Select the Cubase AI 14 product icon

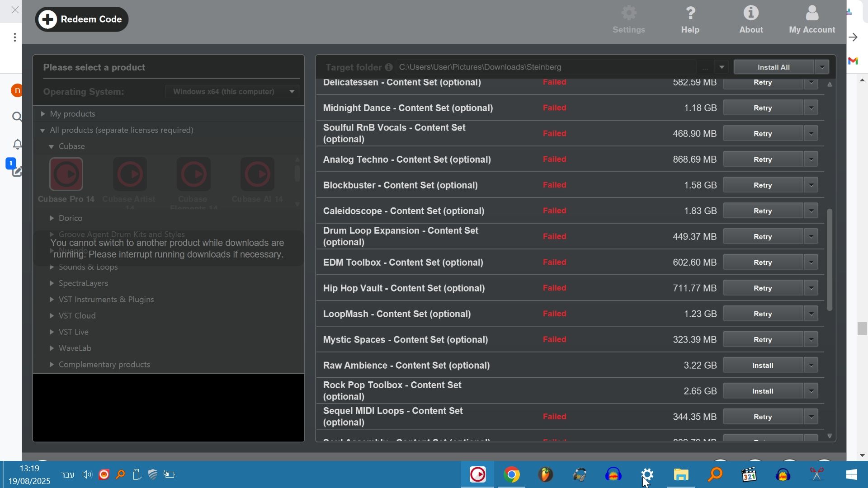point(257,174)
